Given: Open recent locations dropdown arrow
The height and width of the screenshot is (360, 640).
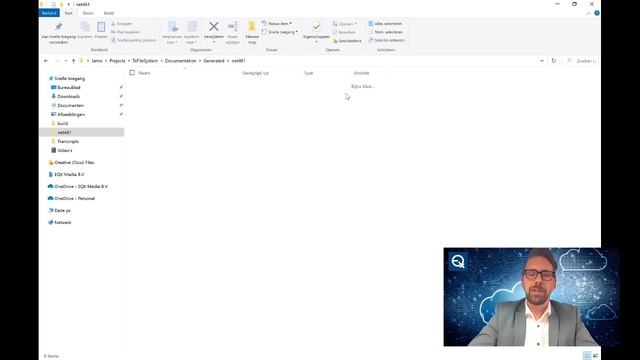Looking at the screenshot, I should click(66, 61).
